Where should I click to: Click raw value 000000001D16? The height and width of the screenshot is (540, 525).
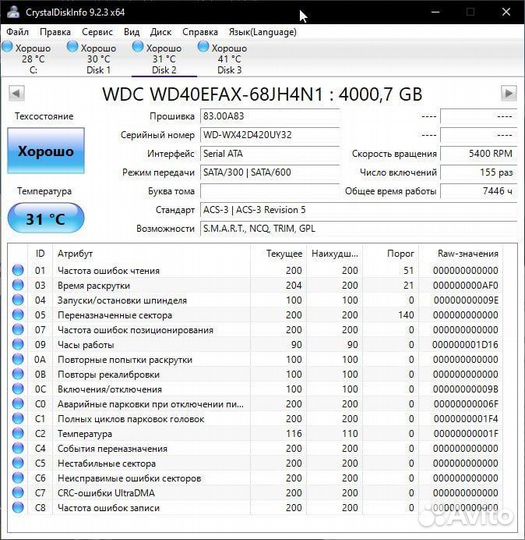[465, 345]
